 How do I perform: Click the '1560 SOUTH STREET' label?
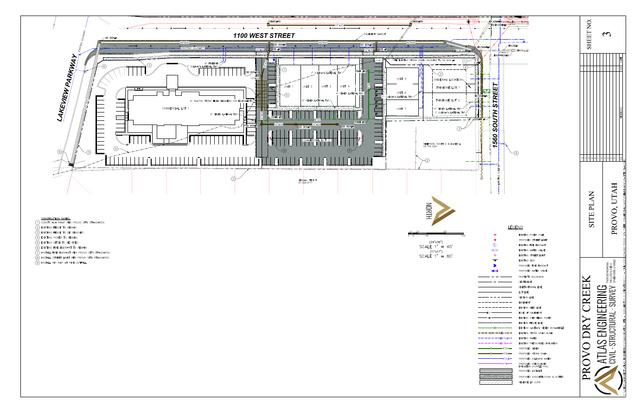[495, 115]
